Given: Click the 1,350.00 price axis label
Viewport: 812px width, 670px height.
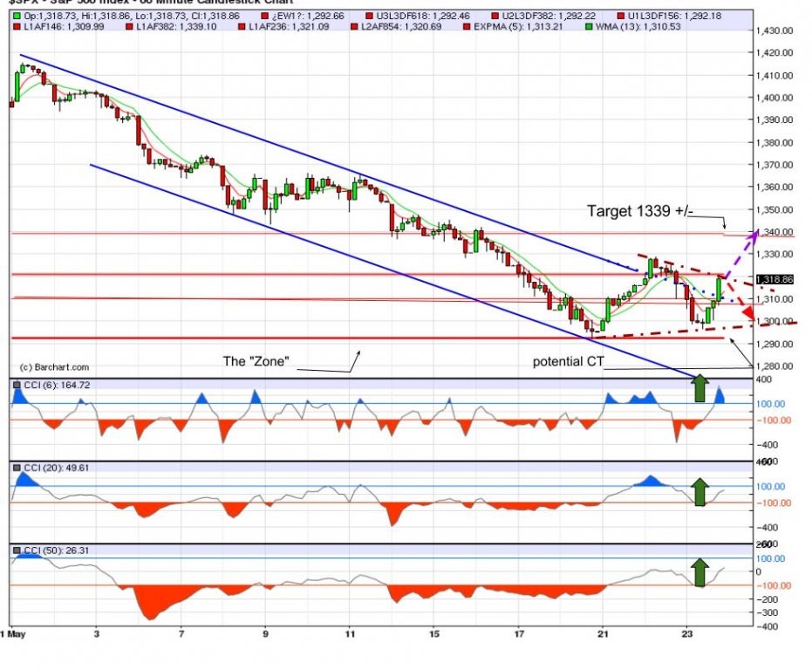Looking at the screenshot, I should [x=774, y=210].
